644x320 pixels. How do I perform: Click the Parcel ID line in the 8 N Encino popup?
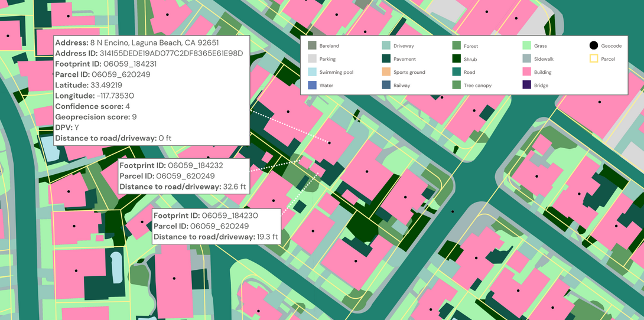tap(103, 74)
